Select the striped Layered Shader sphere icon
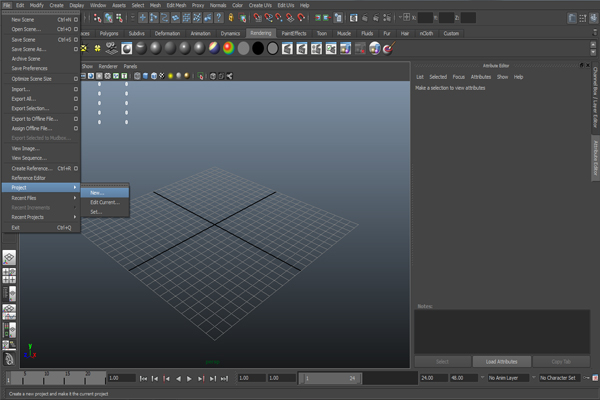The image size is (600, 400). pos(214,48)
